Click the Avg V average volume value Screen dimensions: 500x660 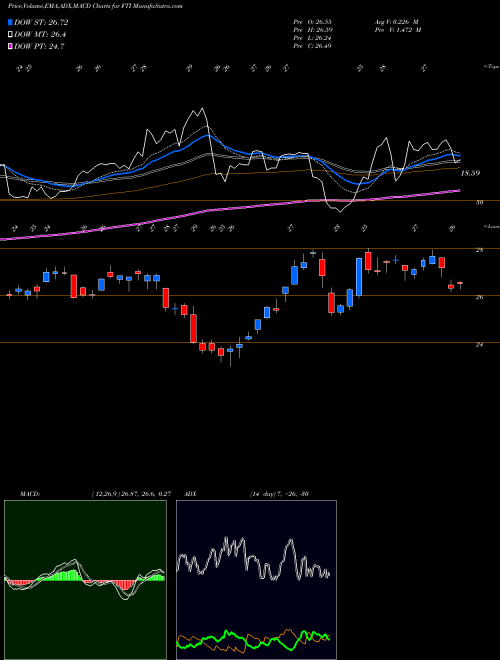(397, 21)
